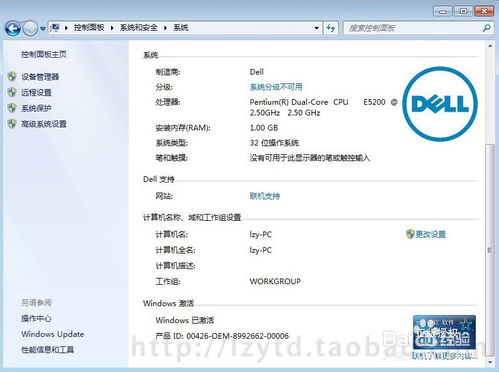Select 控制面板 breadcrumb in address bar

(x=89, y=28)
